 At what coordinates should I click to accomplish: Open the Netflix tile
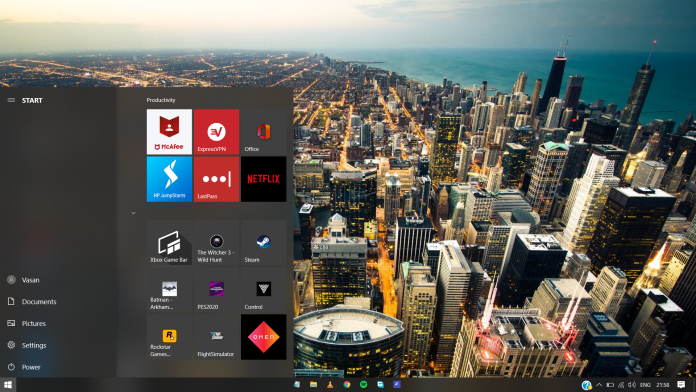(x=263, y=179)
